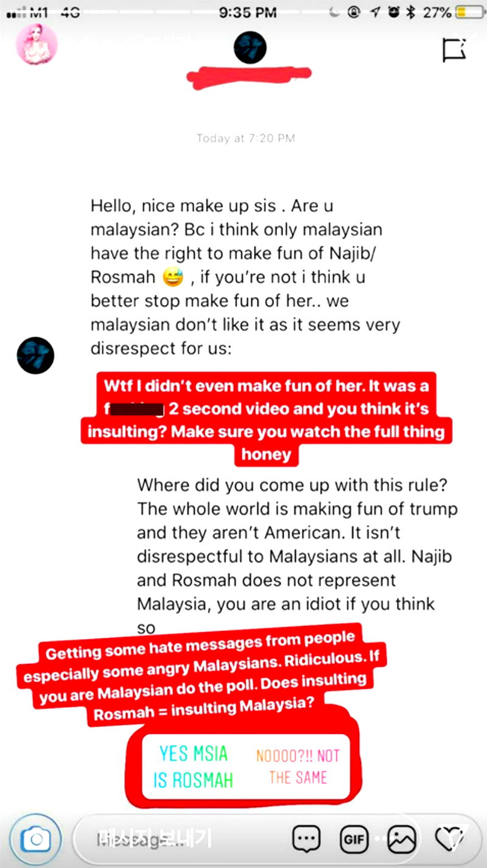Tap the camera icon in the message bar
The width and height of the screenshot is (487, 868).
click(35, 839)
